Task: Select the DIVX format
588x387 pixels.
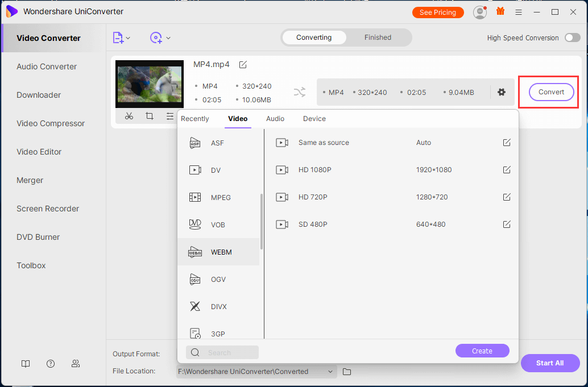Action: tap(218, 307)
